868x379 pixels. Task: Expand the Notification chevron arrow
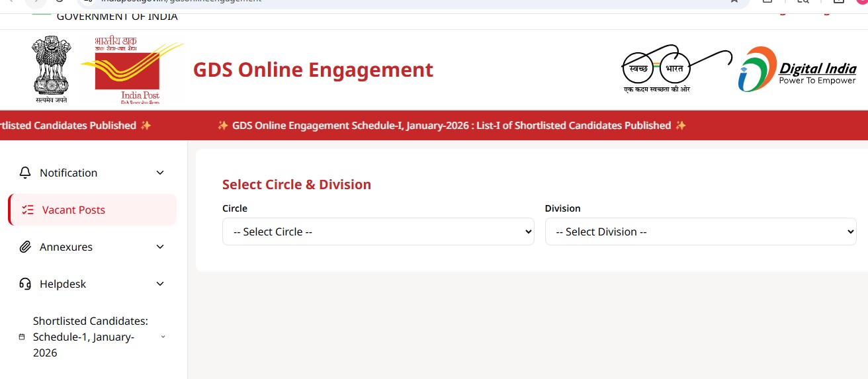click(x=159, y=173)
